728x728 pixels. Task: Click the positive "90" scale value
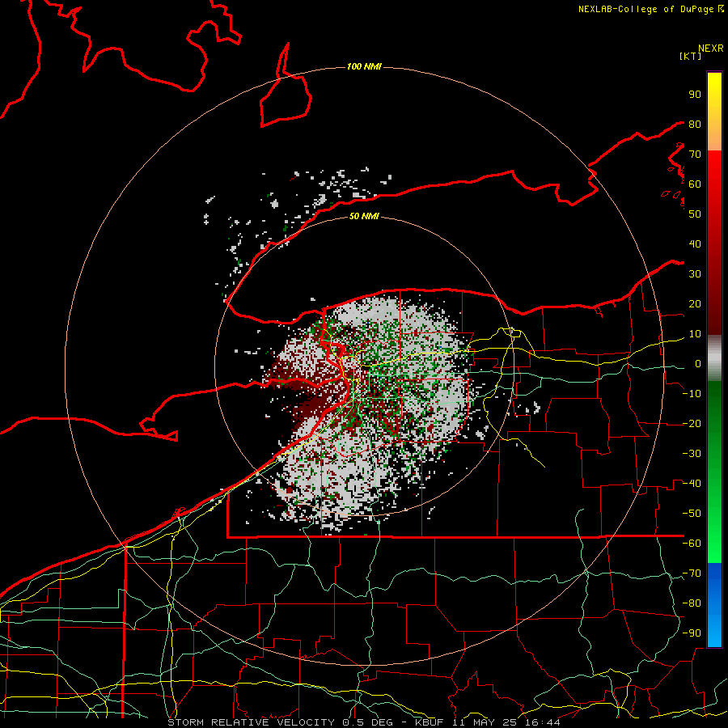695,95
